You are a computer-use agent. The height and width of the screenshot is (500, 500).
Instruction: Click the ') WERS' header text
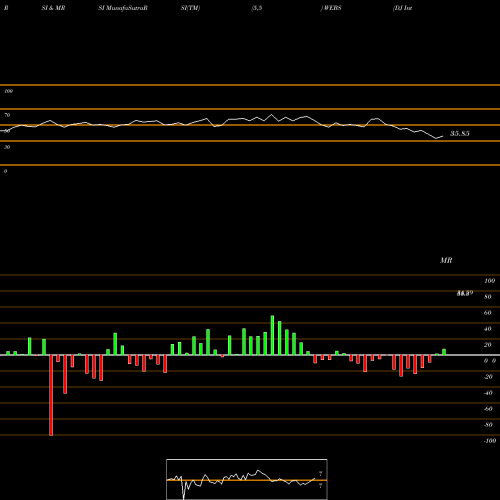(x=331, y=8)
